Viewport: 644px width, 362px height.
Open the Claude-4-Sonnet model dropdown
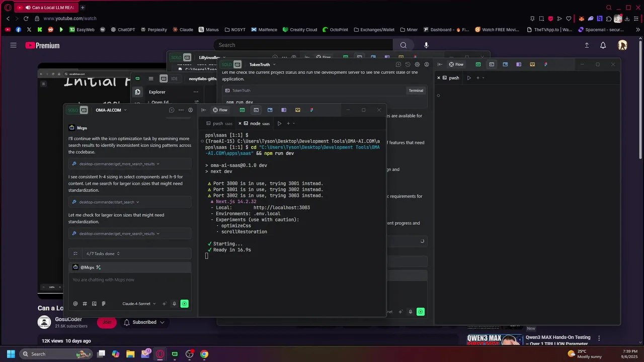[x=139, y=304]
